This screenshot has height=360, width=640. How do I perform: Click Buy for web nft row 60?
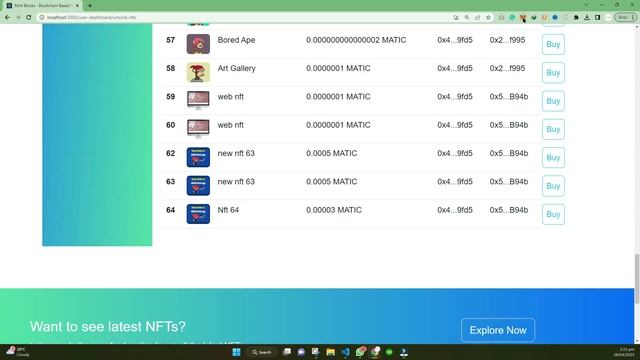pos(553,129)
